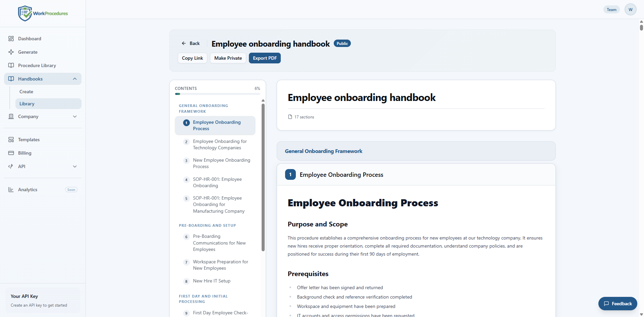Collapse the Handbooks section chevron
This screenshot has height=317, width=644.
(x=75, y=79)
